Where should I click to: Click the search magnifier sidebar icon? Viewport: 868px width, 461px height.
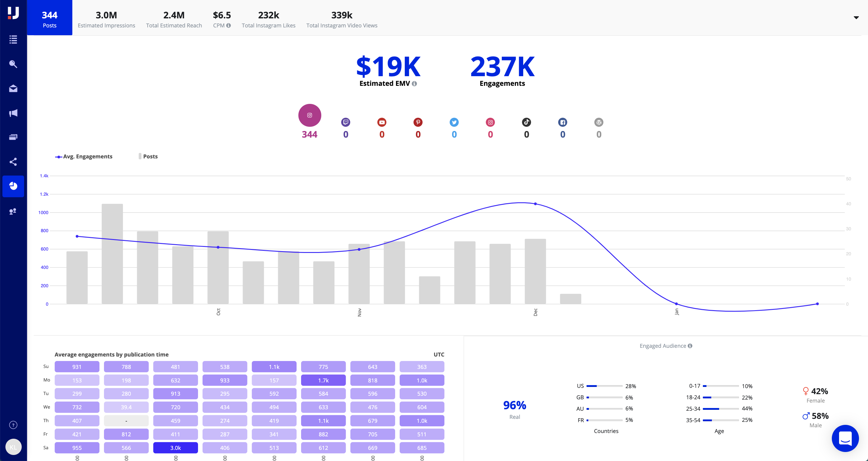[13, 64]
